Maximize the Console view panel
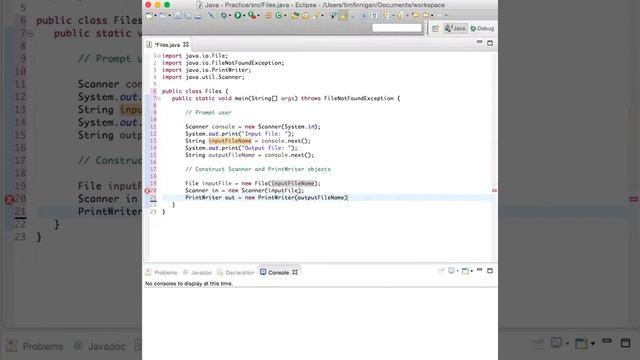 [490, 271]
